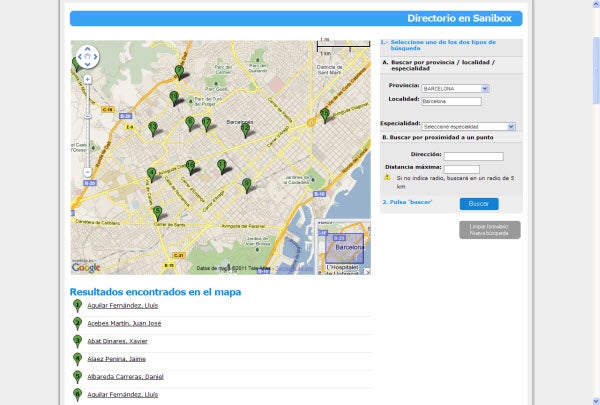This screenshot has width=600, height=405.
Task: Click result list pin icon number 6
Action: 77,394
